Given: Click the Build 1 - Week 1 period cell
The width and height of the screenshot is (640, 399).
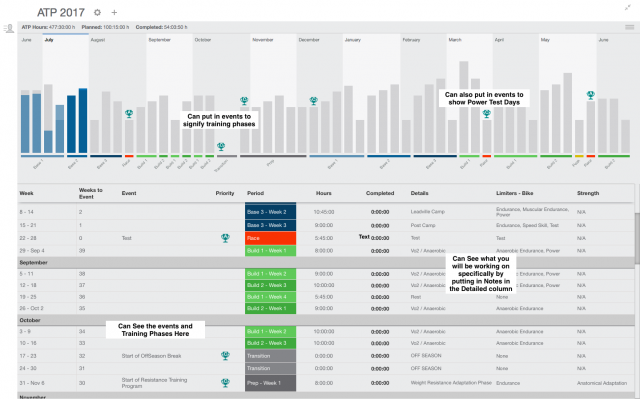Looking at the screenshot, I should pyautogui.click(x=271, y=251).
